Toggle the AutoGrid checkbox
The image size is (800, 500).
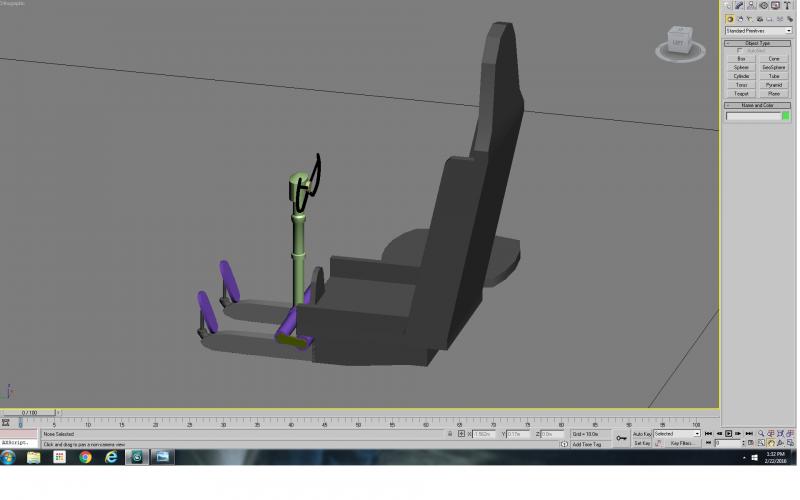(739, 51)
